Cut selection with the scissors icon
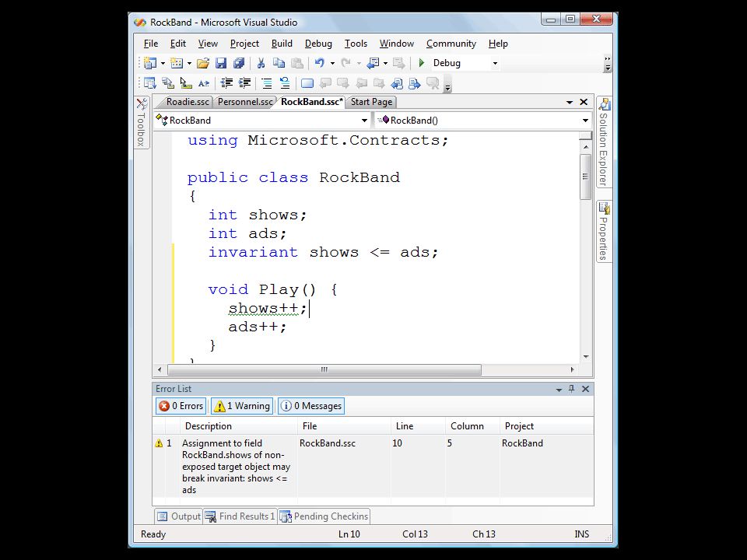The image size is (747, 560). 261,63
